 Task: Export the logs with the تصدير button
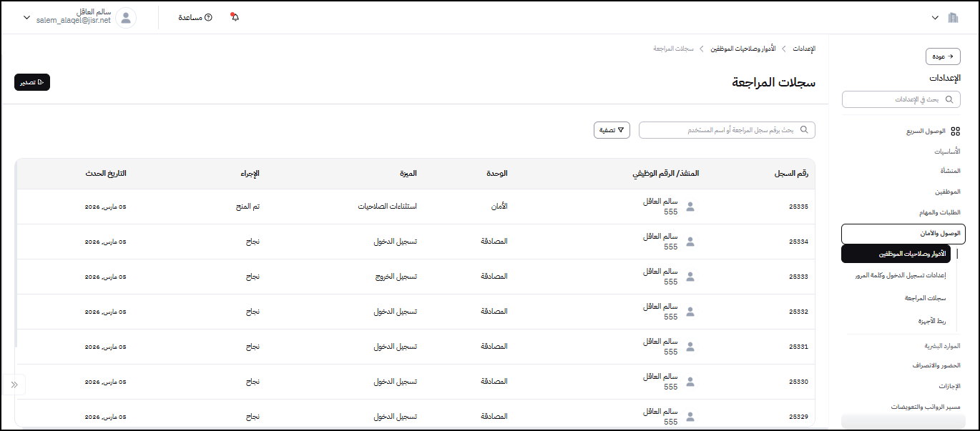click(x=32, y=82)
